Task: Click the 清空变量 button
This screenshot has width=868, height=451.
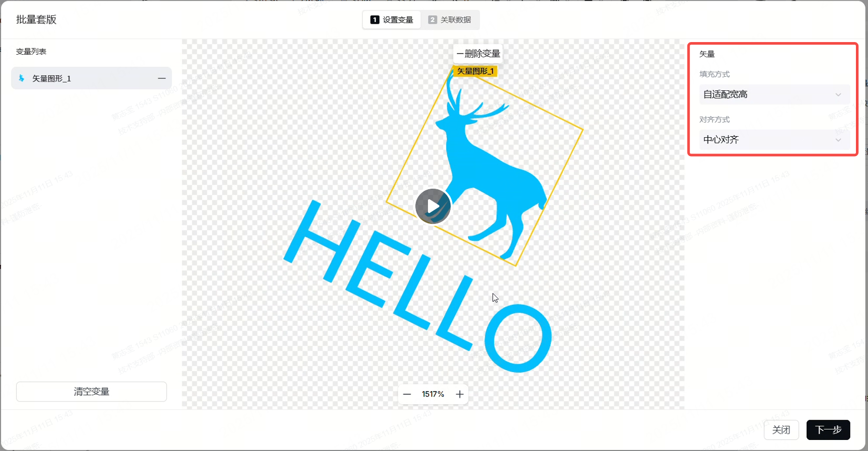Action: coord(91,392)
